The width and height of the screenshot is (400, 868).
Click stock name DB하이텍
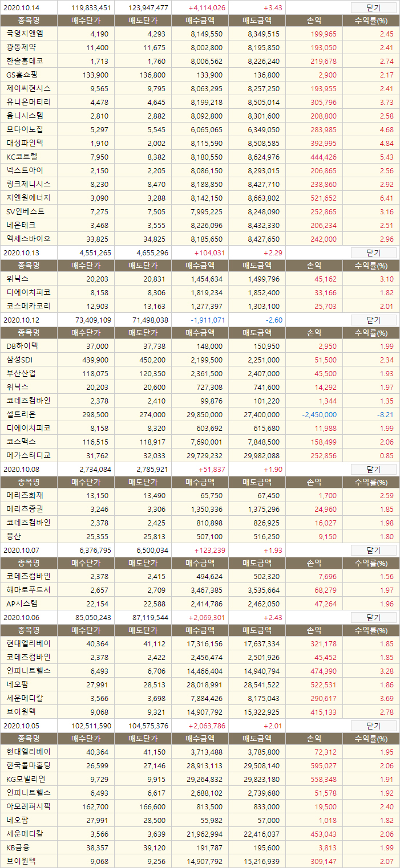coord(22,346)
